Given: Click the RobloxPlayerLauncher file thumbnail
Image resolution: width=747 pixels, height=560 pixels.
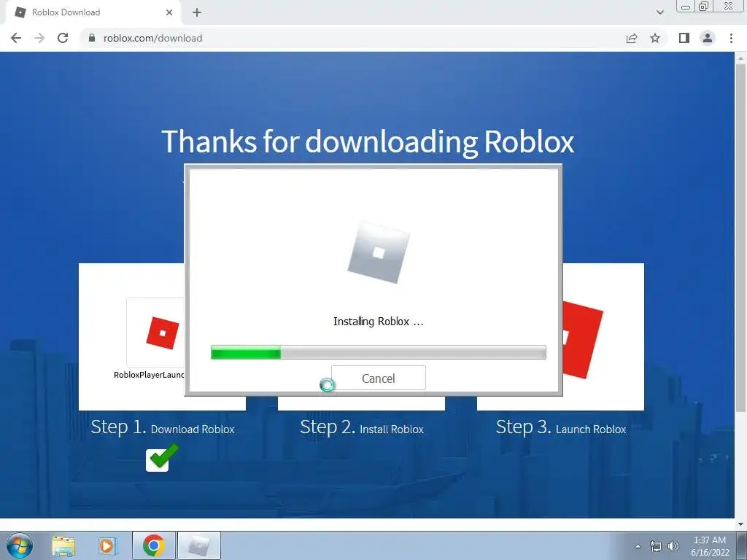Looking at the screenshot, I should pos(156,332).
